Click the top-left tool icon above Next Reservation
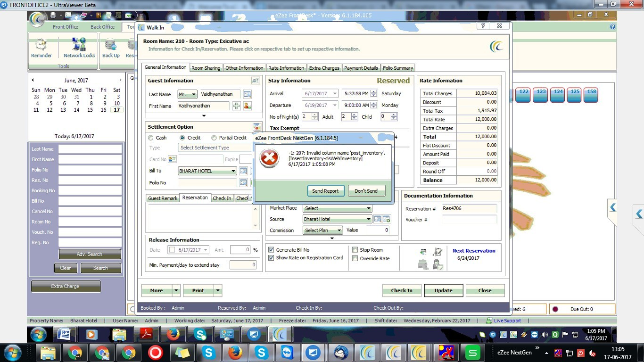The image size is (644, 362). [423, 252]
